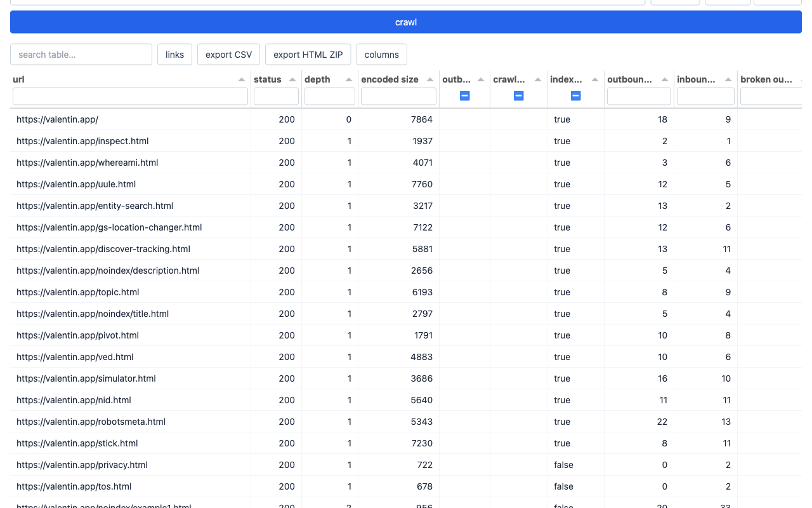Export table as CSV
The image size is (812, 508).
pyautogui.click(x=229, y=55)
